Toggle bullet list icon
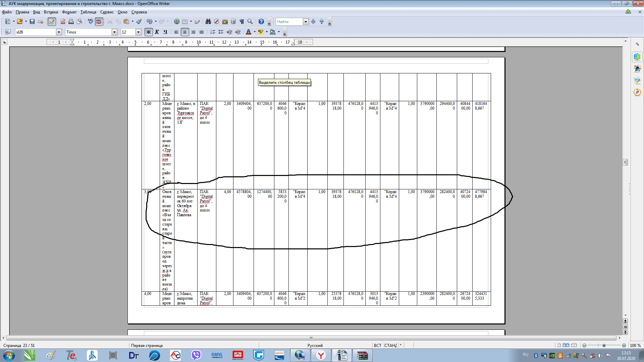Screen dimensions: 644x362 click(221, 32)
